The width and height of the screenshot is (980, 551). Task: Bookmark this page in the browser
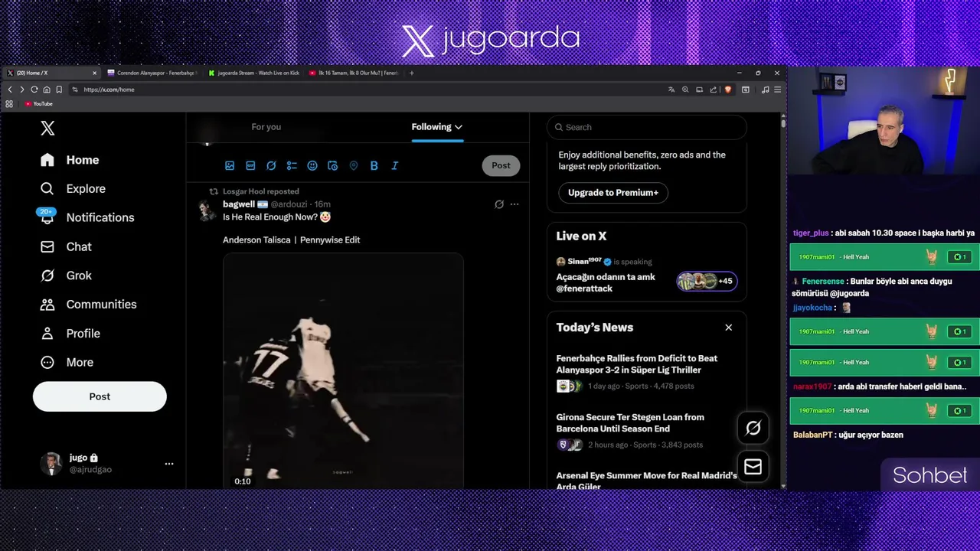coord(59,90)
